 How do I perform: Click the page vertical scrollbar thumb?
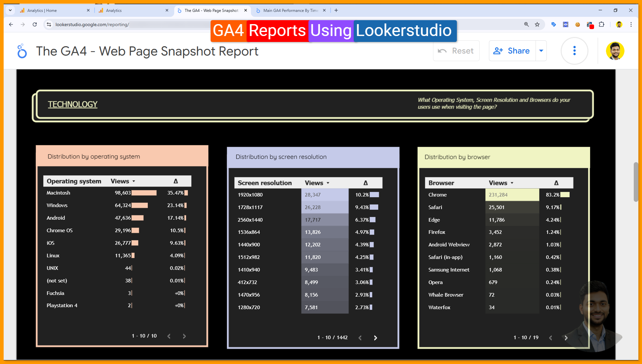[x=636, y=182]
